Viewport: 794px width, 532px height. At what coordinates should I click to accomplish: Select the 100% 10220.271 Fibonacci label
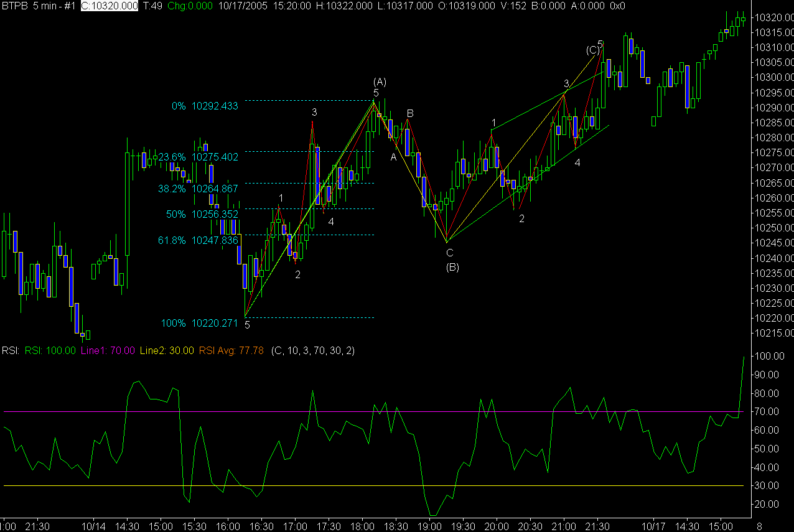(200, 324)
